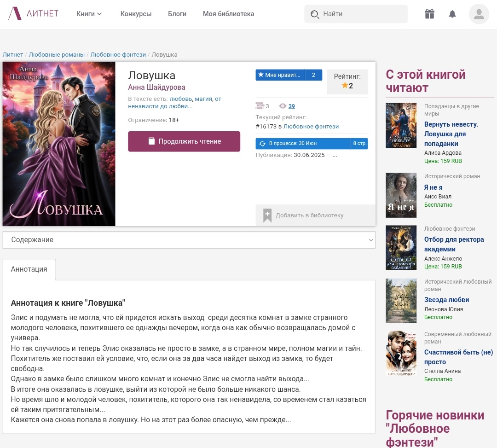
Task: Open the магия tag
Action: tap(203, 99)
